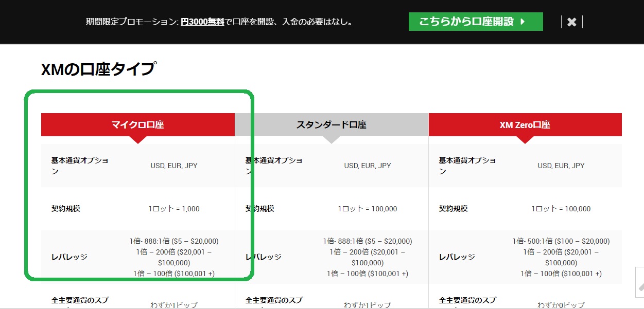
Task: Click the レバレッジ label in マイクロ口座 column
Action: (x=69, y=257)
